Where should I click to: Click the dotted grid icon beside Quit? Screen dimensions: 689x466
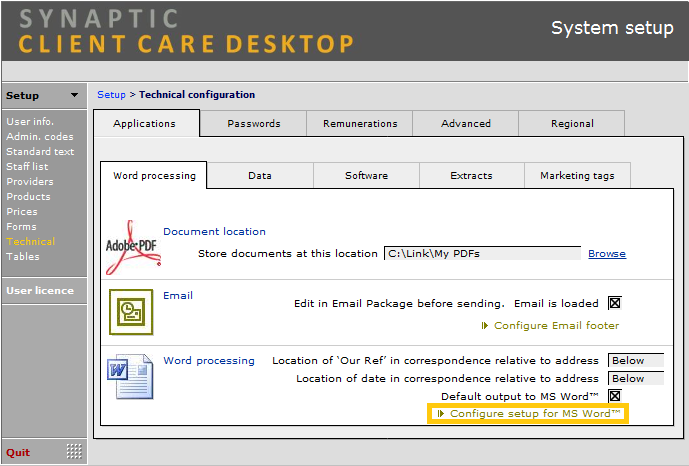pos(74,451)
